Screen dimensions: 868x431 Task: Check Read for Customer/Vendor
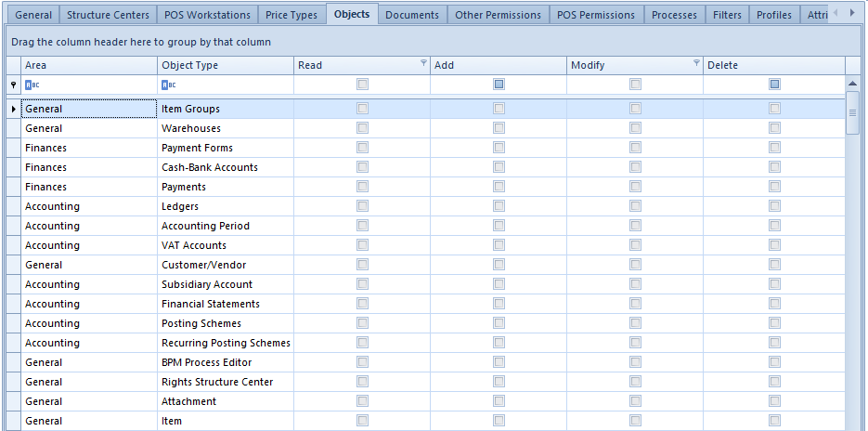pos(363,264)
